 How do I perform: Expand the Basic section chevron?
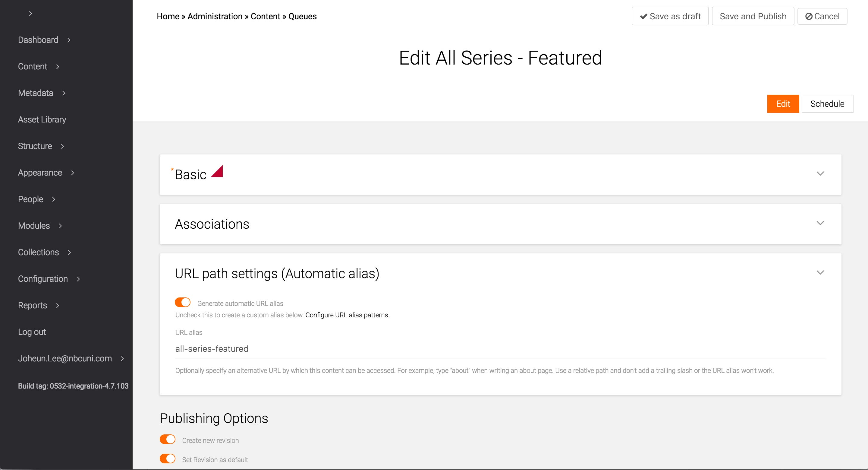click(x=820, y=174)
